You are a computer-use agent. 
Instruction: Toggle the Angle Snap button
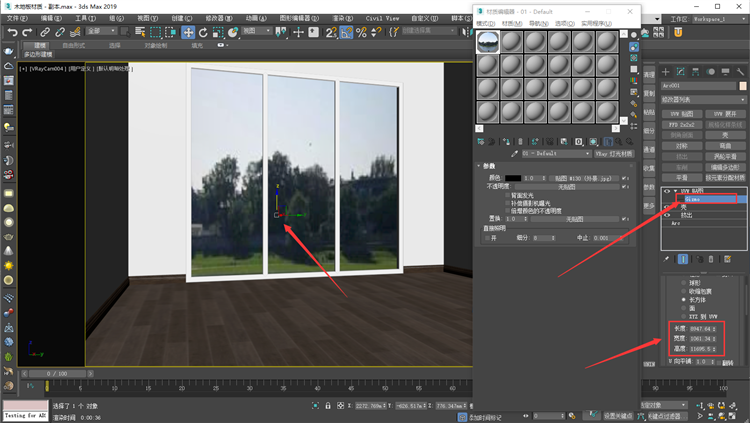coord(346,32)
